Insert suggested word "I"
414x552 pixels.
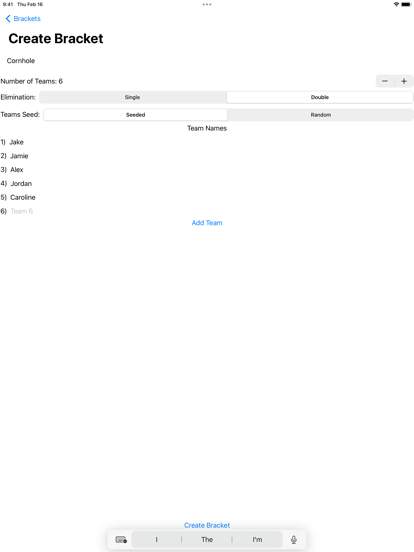point(156,540)
